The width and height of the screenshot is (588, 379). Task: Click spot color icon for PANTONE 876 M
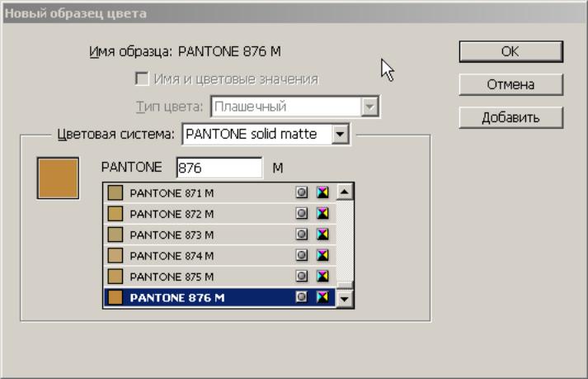[302, 297]
